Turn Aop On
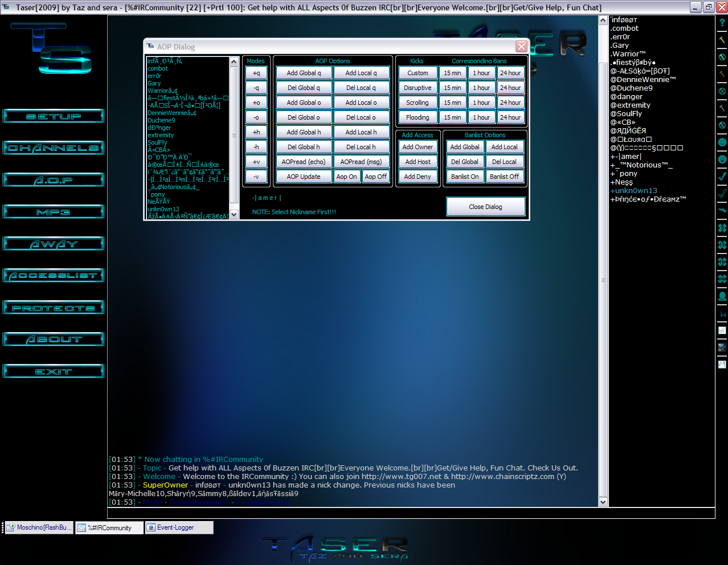Viewport: 728px width, 565px height. 346,177
